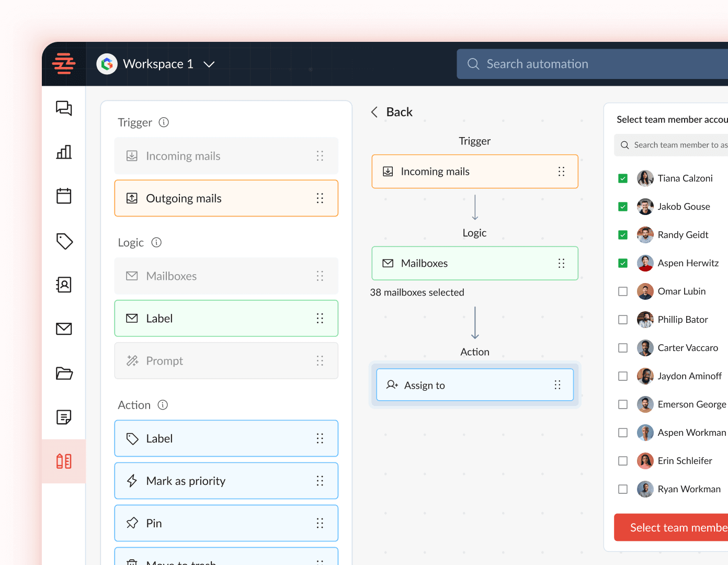The width and height of the screenshot is (728, 565).
Task: Click dots handle on canvas Incoming mails
Action: click(x=561, y=172)
